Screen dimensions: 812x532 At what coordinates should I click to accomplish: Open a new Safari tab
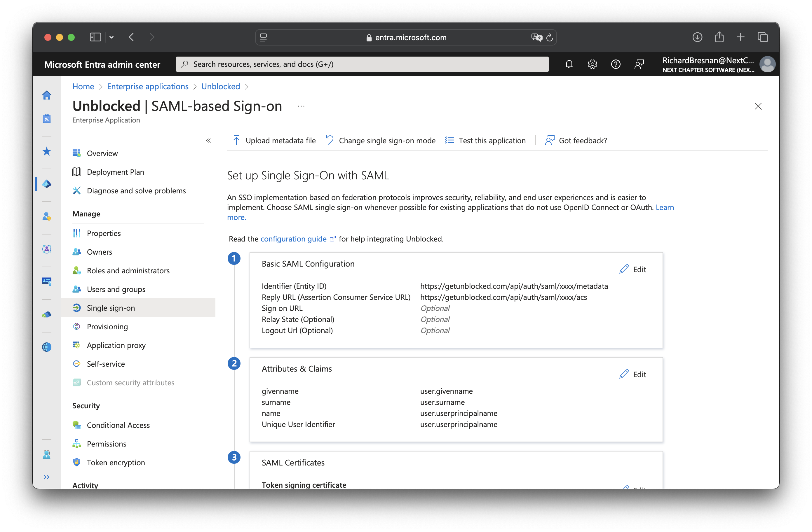click(x=740, y=37)
